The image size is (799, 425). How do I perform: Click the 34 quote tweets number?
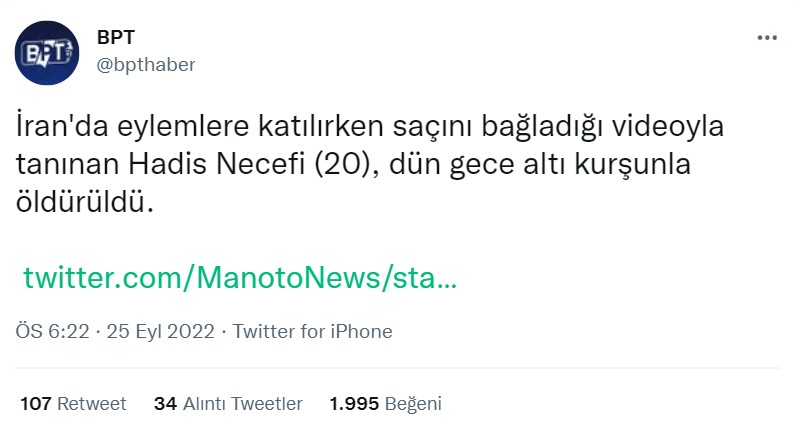click(165, 404)
